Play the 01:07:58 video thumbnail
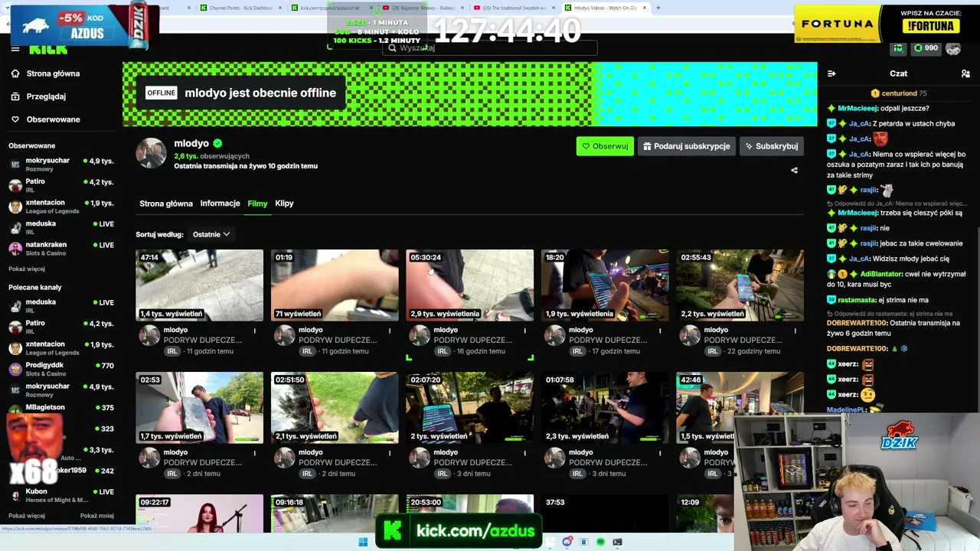Screen dimensions: 980x551 605,407
